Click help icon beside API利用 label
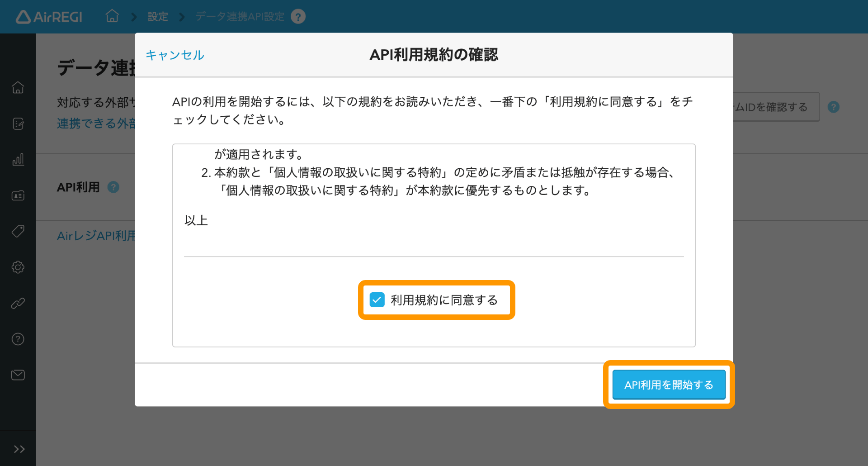This screenshot has height=466, width=868. coord(113,187)
